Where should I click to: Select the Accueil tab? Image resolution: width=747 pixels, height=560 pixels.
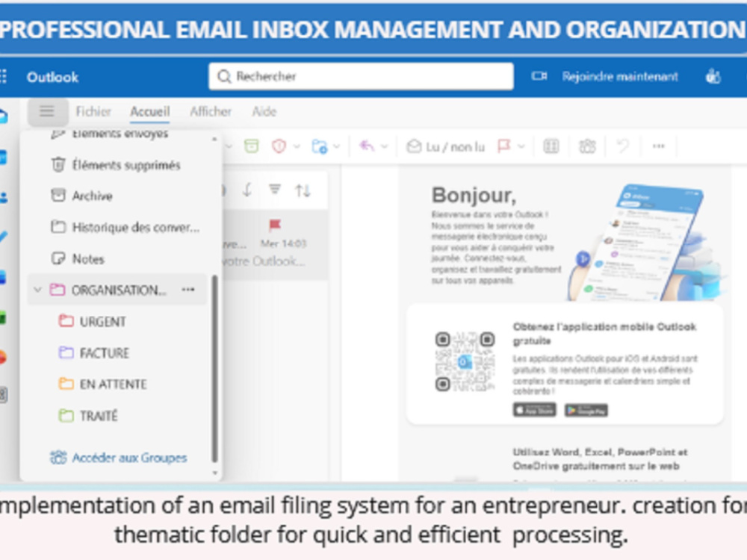[150, 111]
